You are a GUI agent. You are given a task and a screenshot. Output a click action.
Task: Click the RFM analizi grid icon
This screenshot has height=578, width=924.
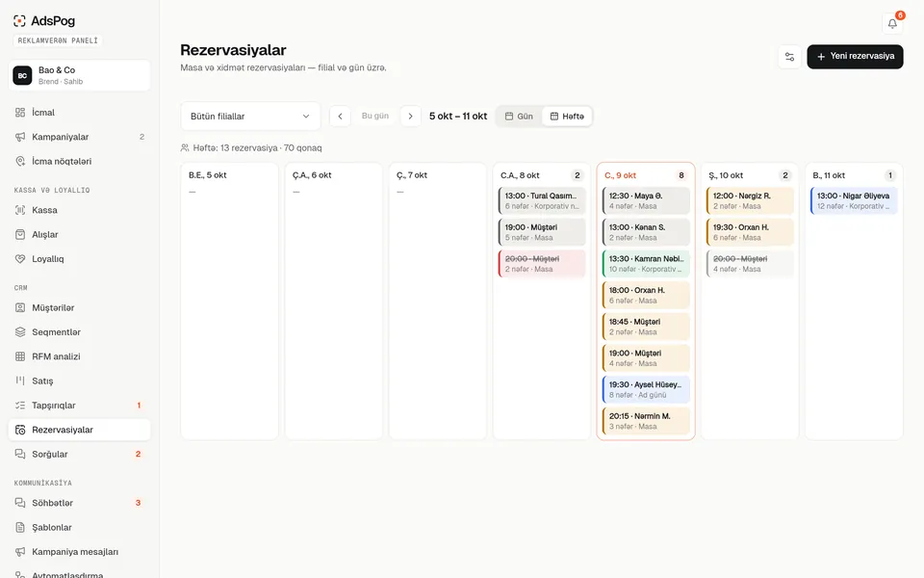point(20,356)
